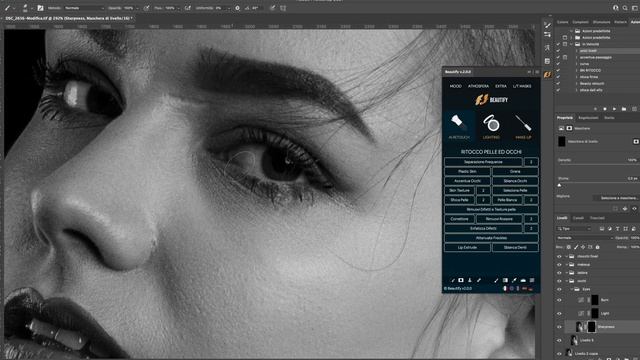Collapse the makeup layer group

567,264
